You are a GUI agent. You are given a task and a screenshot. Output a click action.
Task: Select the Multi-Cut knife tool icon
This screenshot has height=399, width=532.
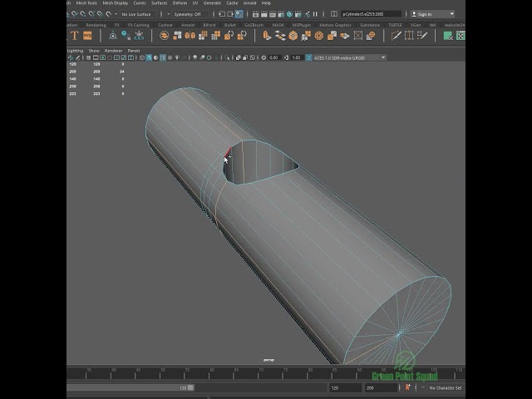396,35
